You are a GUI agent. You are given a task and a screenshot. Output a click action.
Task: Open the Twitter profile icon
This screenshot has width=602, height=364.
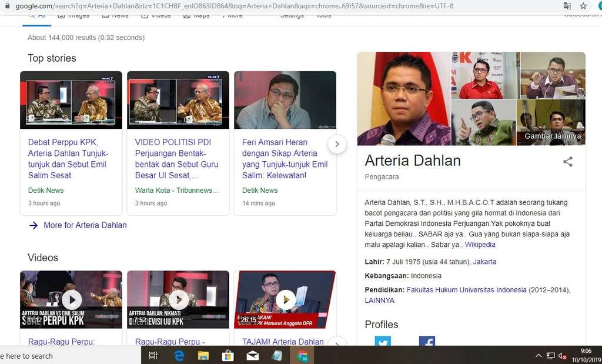click(x=383, y=341)
